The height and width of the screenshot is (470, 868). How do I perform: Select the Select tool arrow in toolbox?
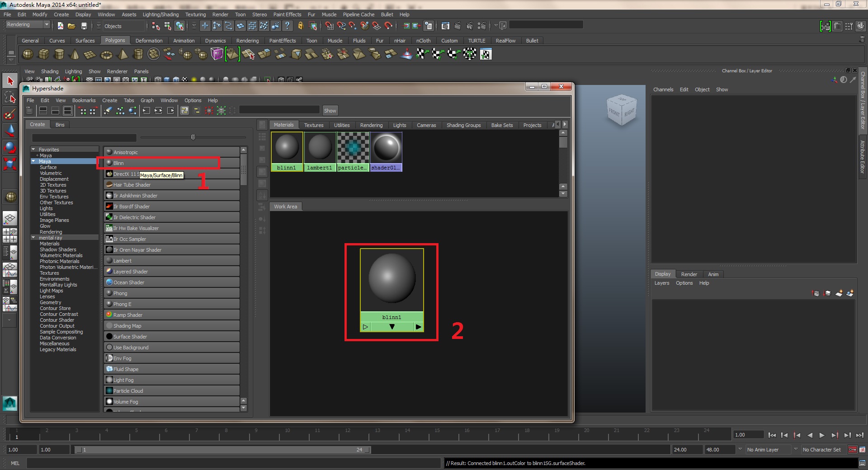pyautogui.click(x=10, y=81)
